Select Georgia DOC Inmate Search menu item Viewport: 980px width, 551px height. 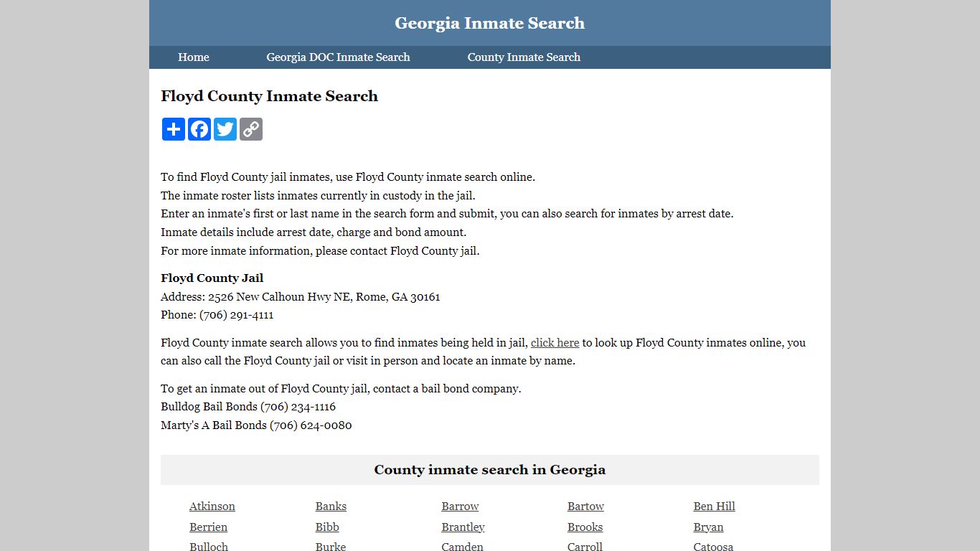[338, 57]
